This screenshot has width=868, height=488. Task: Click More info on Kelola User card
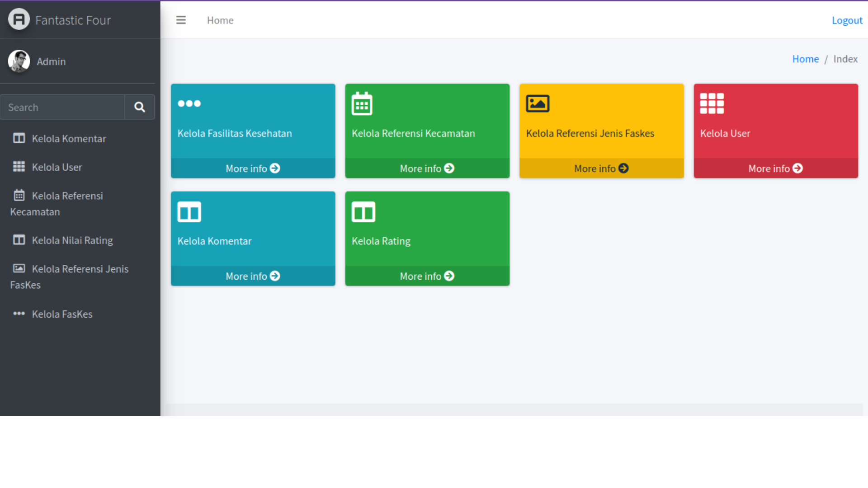(x=775, y=169)
